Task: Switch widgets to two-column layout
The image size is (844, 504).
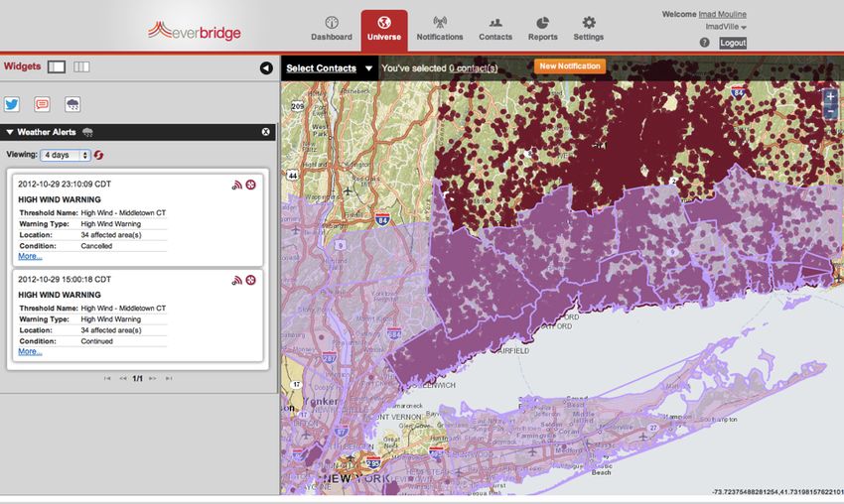Action: (81, 66)
